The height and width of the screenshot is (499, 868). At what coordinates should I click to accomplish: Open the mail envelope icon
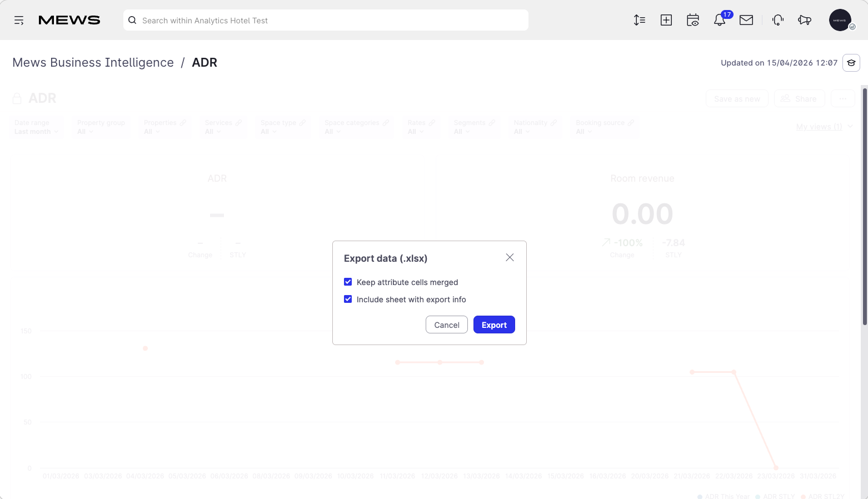(746, 20)
